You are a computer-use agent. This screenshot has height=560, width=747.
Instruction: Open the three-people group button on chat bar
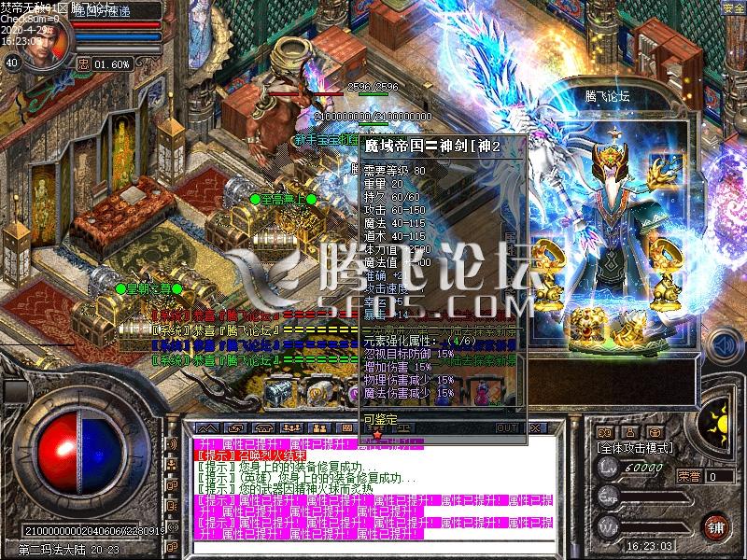pos(292,428)
